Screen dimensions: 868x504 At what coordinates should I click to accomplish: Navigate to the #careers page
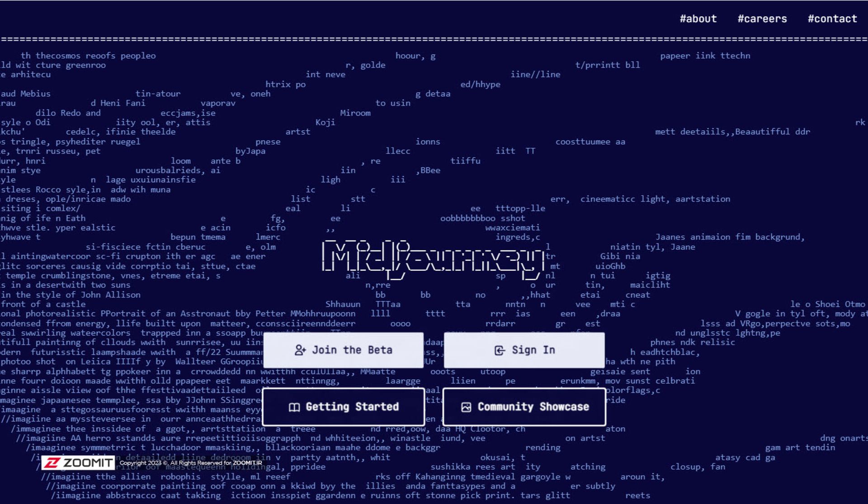click(762, 18)
